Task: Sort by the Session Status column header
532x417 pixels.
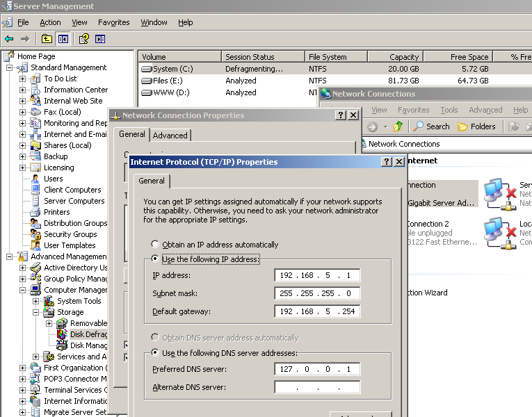Action: pyautogui.click(x=263, y=56)
